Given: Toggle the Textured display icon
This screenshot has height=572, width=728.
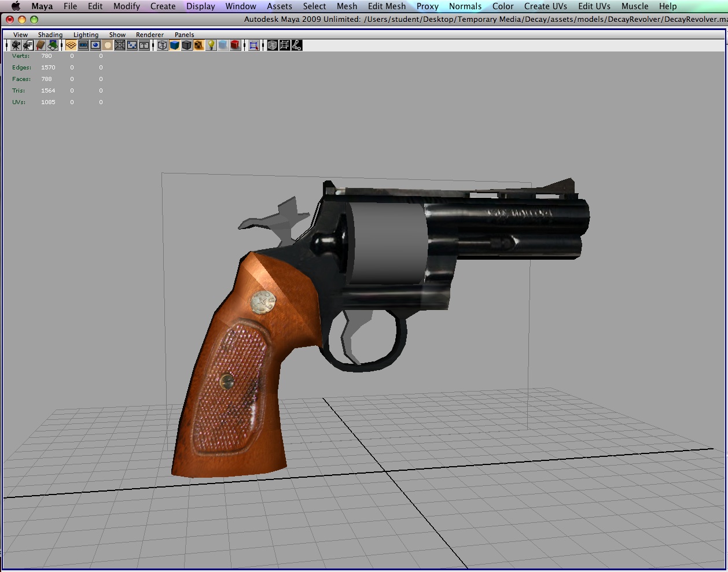Looking at the screenshot, I should pos(199,45).
